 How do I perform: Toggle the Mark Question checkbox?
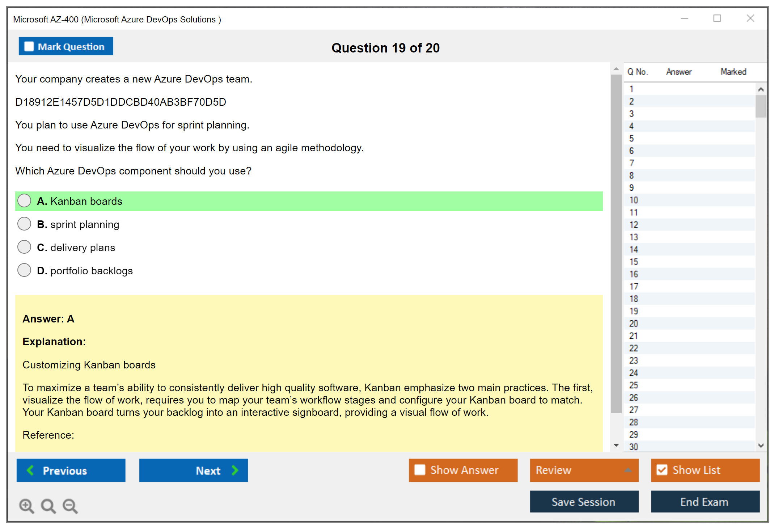tap(29, 46)
